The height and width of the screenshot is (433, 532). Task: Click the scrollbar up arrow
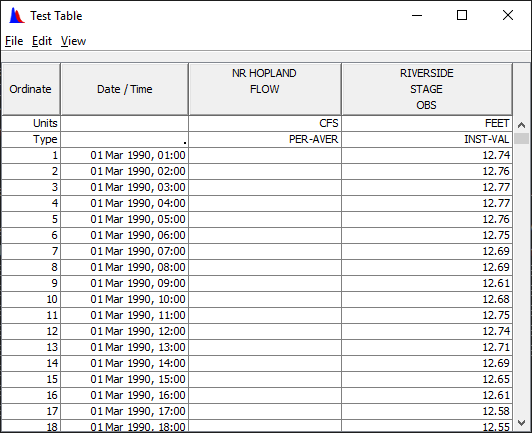521,125
